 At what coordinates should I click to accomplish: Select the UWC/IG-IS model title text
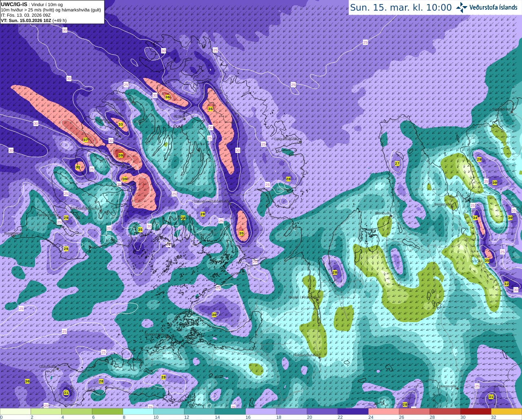(14, 4)
